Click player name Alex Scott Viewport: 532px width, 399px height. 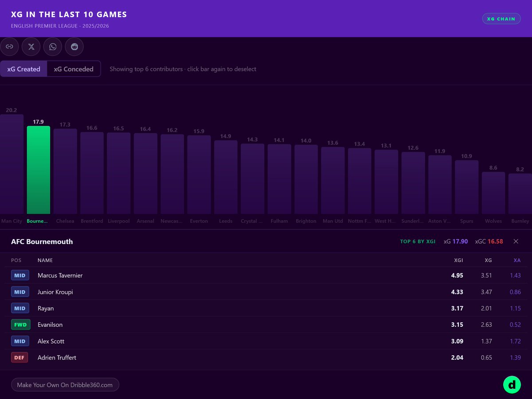52,341
